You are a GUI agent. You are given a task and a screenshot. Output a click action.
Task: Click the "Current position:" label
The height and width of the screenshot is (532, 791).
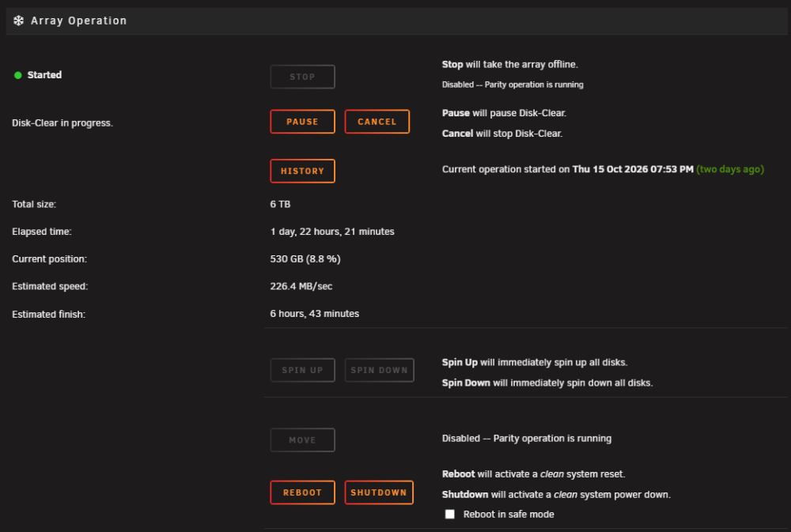click(x=49, y=259)
